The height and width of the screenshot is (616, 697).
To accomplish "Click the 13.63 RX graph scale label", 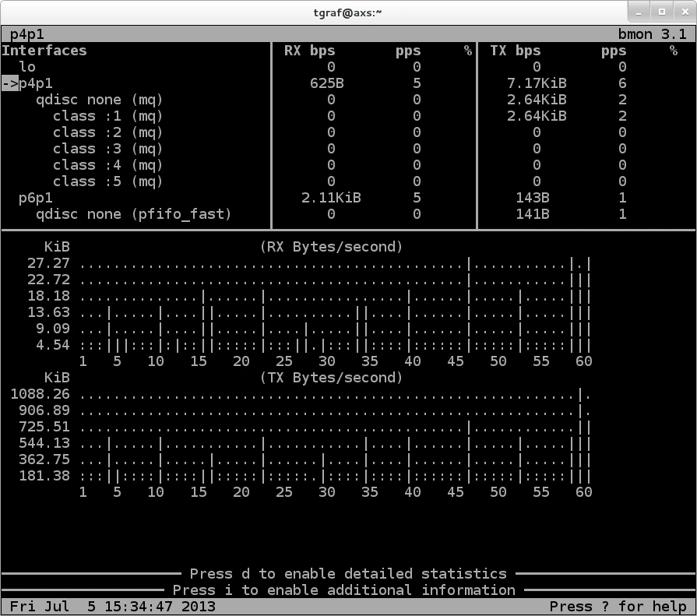I will 48,312.
